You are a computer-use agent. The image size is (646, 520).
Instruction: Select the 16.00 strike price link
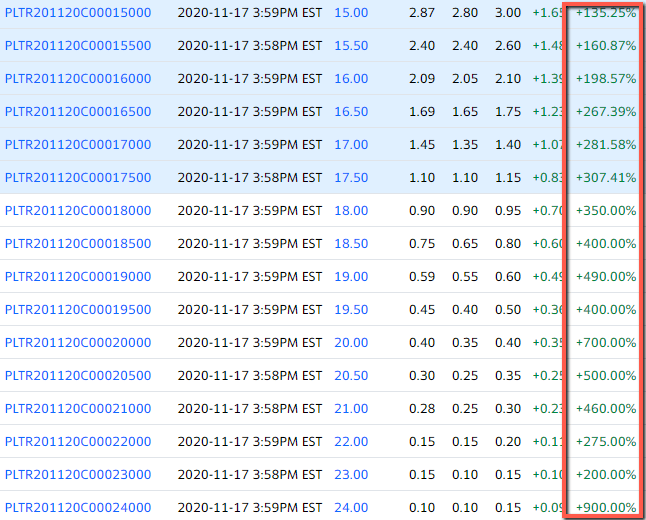click(351, 79)
